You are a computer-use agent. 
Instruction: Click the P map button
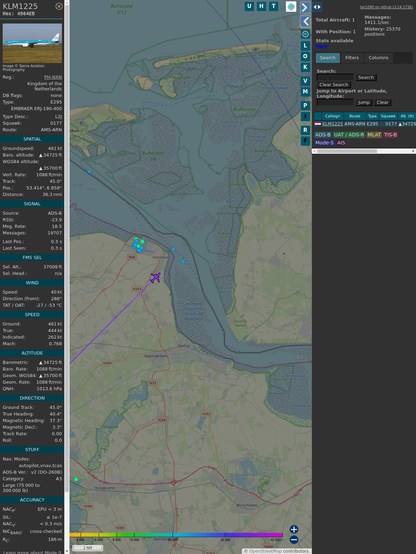[x=305, y=105]
